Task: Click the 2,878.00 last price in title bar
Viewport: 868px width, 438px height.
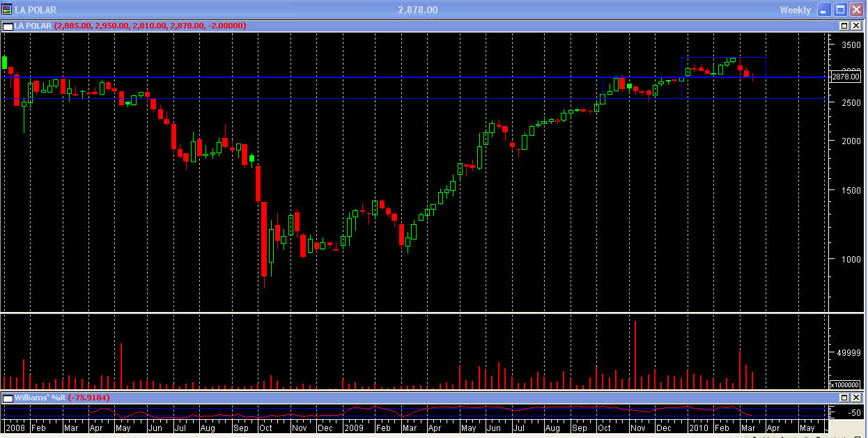Action: point(418,10)
